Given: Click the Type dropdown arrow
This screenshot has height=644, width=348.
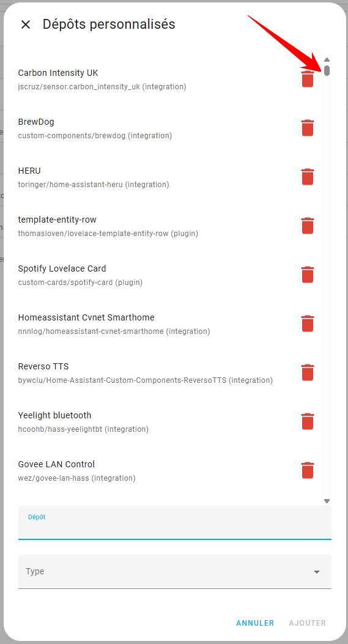Looking at the screenshot, I should 317,572.
